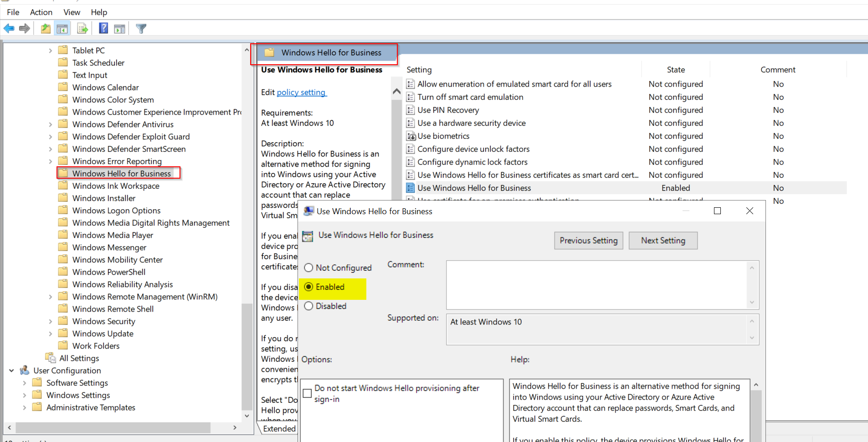Click the Up one level folder icon
This screenshot has width=868, height=442.
click(46, 29)
